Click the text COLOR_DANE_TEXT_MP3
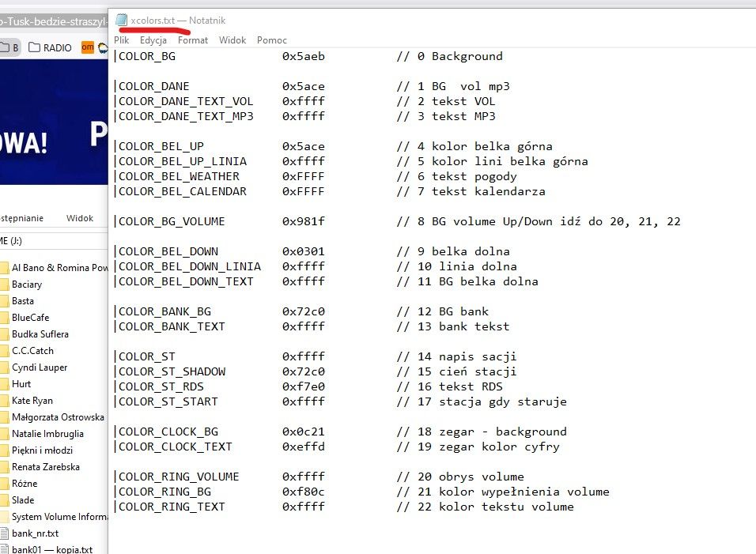Viewport: 756px width, 554px height. point(186,117)
